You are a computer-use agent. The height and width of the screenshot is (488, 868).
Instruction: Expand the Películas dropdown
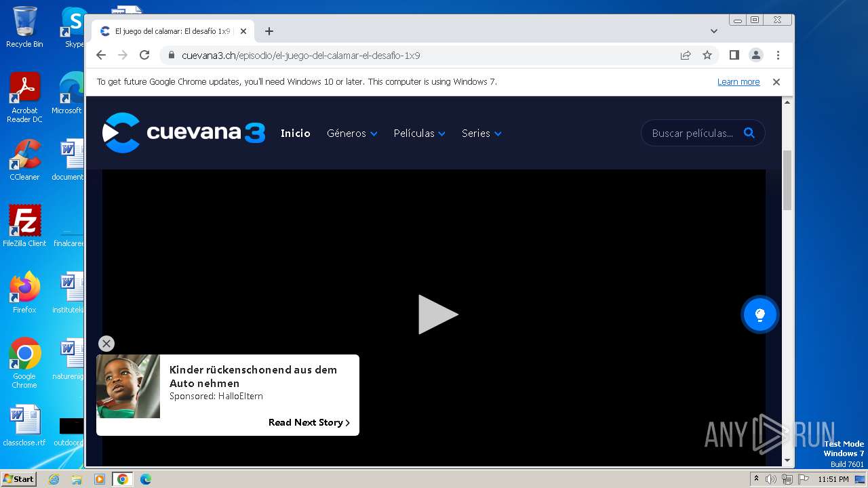tap(419, 134)
